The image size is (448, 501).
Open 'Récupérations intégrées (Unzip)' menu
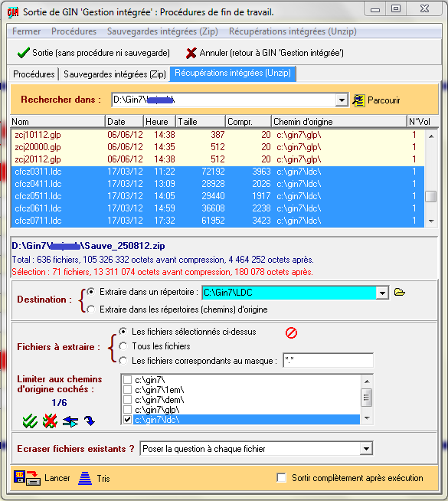click(x=293, y=31)
